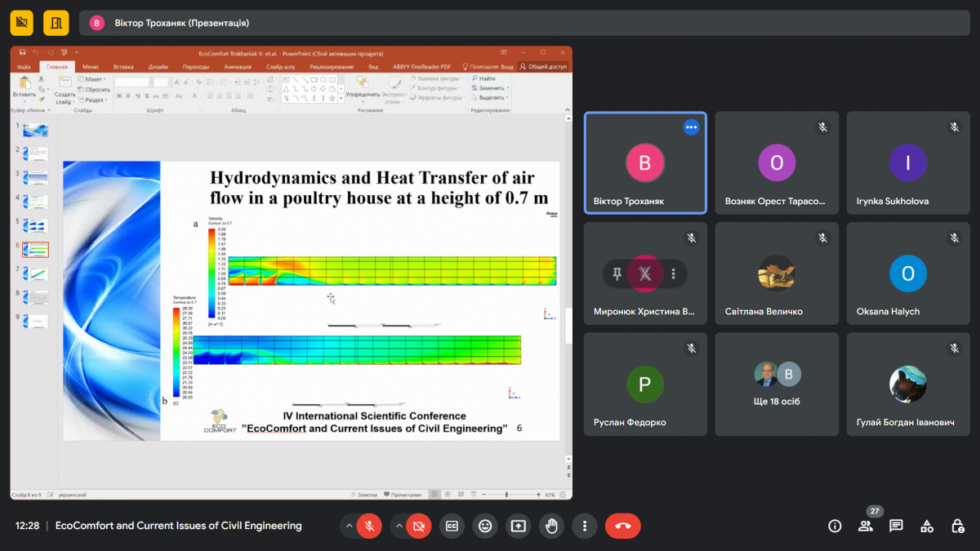Click the Present now screen share icon
Screen dimensions: 980x551
[x=518, y=527]
